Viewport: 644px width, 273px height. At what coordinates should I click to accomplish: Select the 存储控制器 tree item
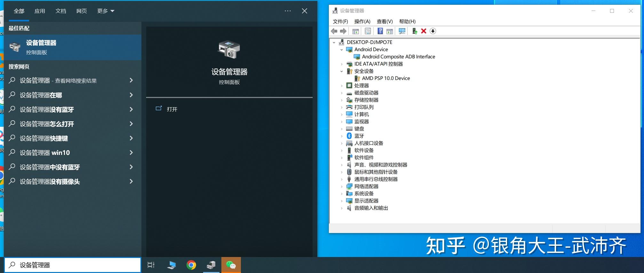(x=366, y=100)
